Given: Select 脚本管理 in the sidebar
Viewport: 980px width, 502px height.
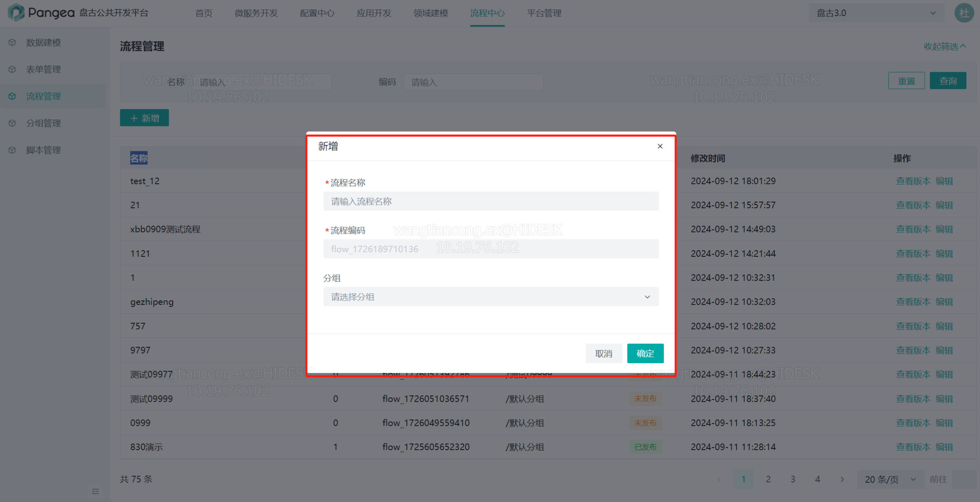Looking at the screenshot, I should (x=44, y=150).
